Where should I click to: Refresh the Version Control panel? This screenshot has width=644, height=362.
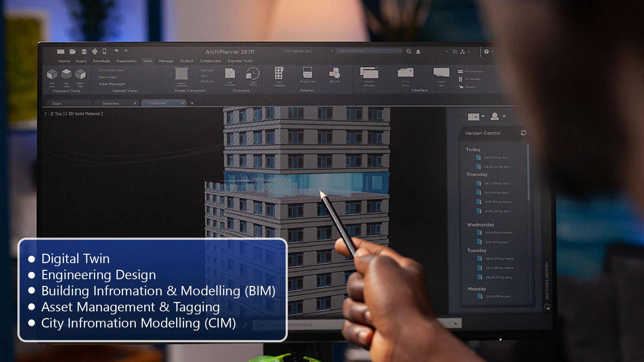(x=523, y=133)
